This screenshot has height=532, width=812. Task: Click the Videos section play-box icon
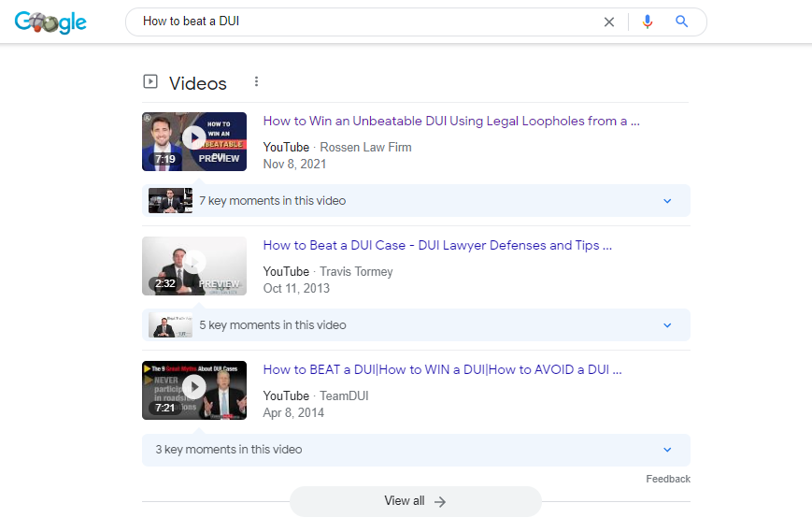tap(150, 81)
